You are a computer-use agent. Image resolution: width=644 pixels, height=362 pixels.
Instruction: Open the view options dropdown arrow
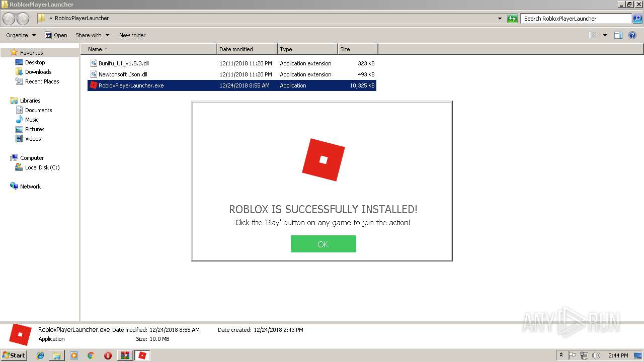point(605,35)
